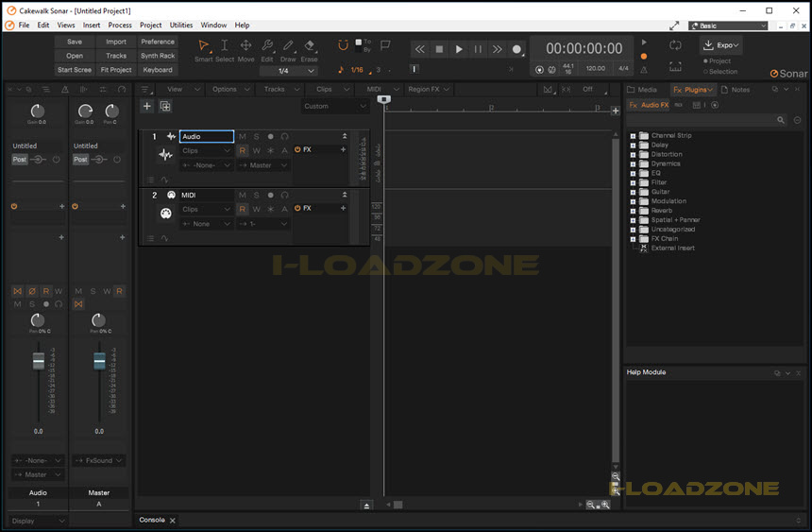The image size is (812, 532).
Task: Open the 1/4 snap resolution dropdown
Action: 289,71
